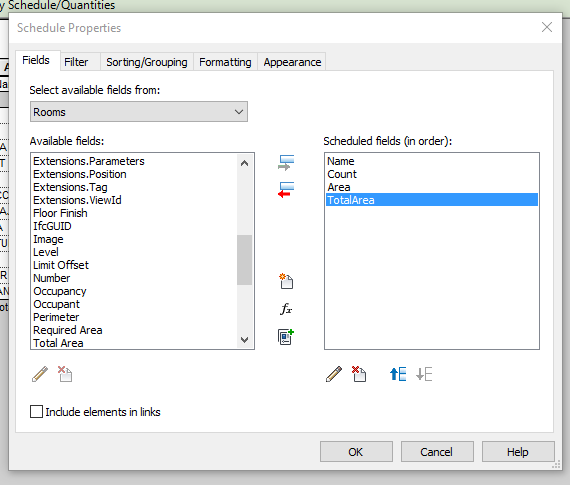Screen dimensions: 570x485
Task: Click the Available fields scroll up arrow
Action: (245, 163)
